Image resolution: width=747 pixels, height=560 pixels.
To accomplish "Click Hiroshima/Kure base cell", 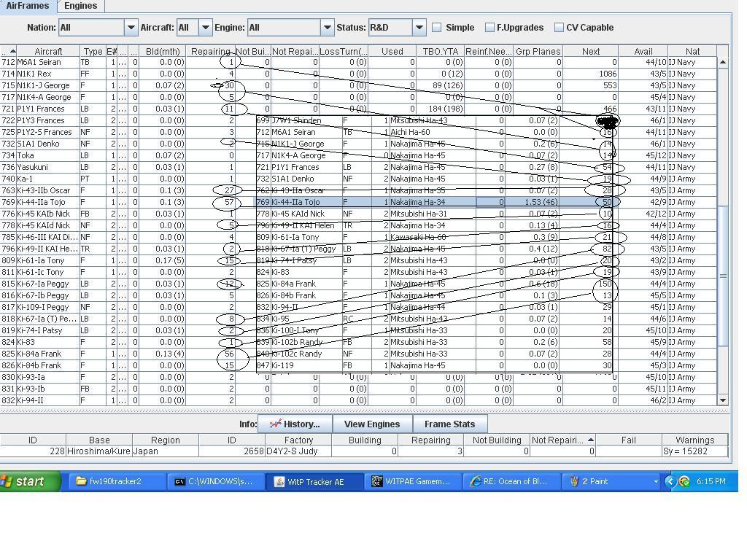I will [x=99, y=451].
